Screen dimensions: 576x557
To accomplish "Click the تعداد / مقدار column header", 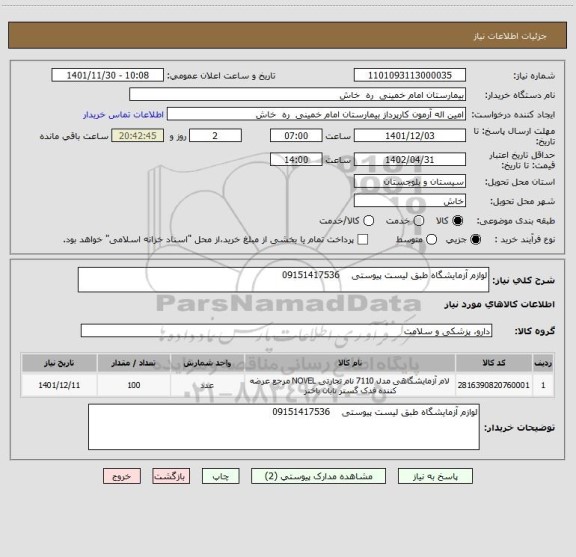I will pos(134,363).
